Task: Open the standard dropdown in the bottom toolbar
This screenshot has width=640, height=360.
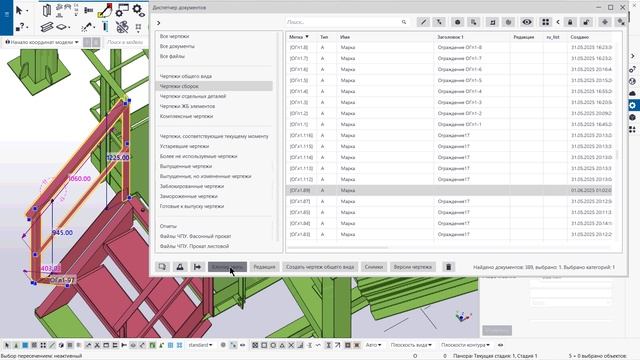Action: [200, 345]
